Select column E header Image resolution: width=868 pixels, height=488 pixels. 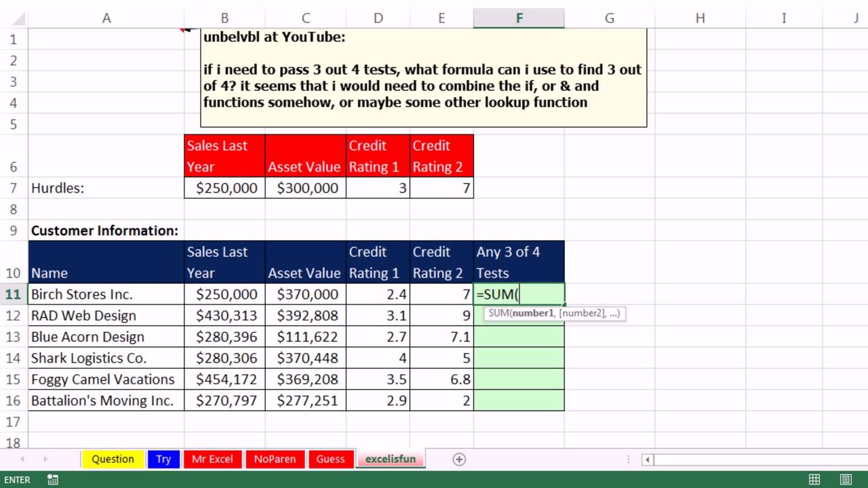pyautogui.click(x=441, y=18)
